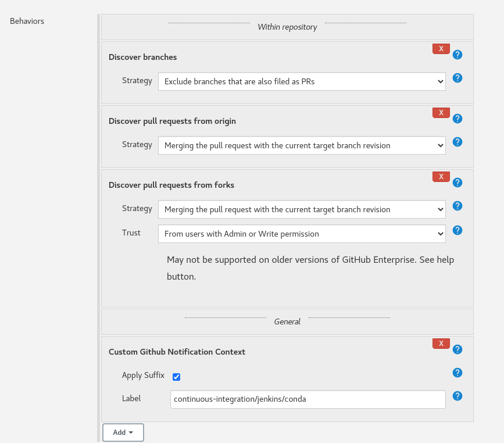The image size is (504, 443).
Task: Open help for the branches Strategy dropdown
Action: click(x=457, y=78)
